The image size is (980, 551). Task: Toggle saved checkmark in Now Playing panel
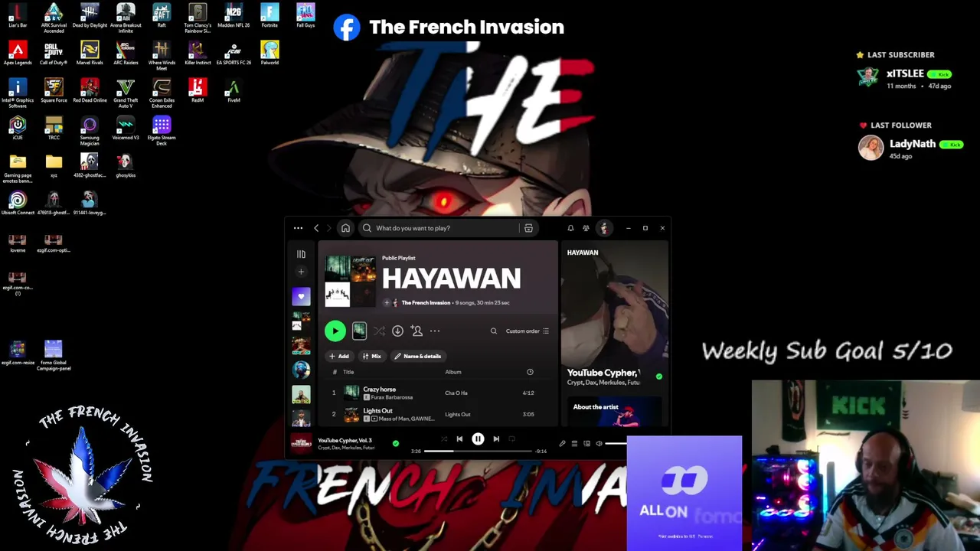(x=658, y=377)
